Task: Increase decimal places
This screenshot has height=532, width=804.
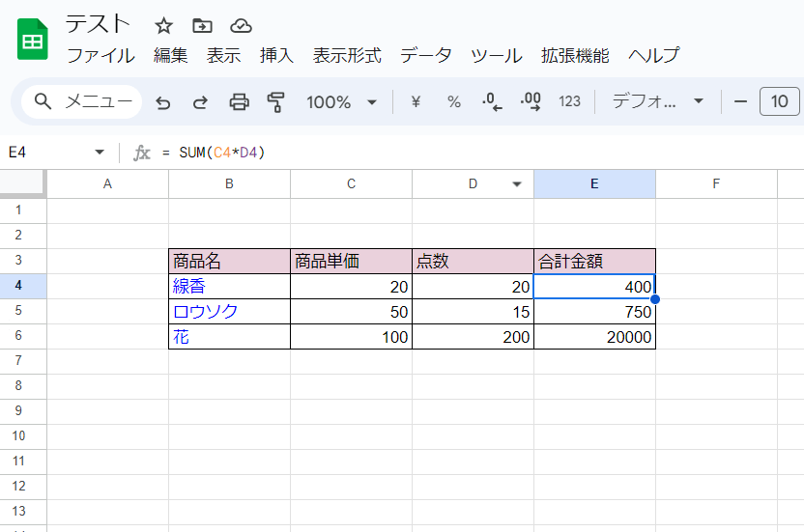Action: 531,101
